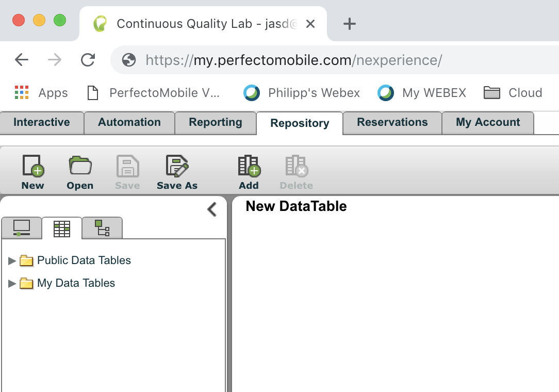
Task: Click the browser reload icon
Action: point(88,60)
